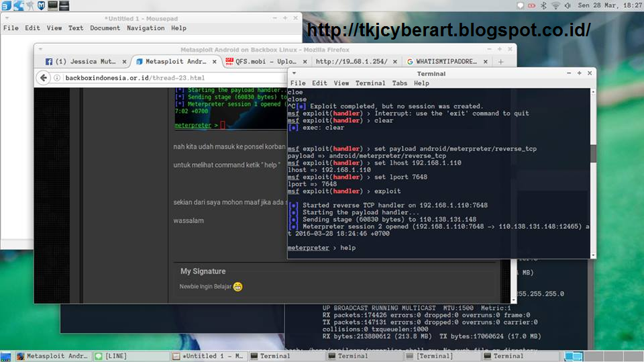Close the Metasploit Andr… browser tab
644x362 pixels.
(x=215, y=62)
